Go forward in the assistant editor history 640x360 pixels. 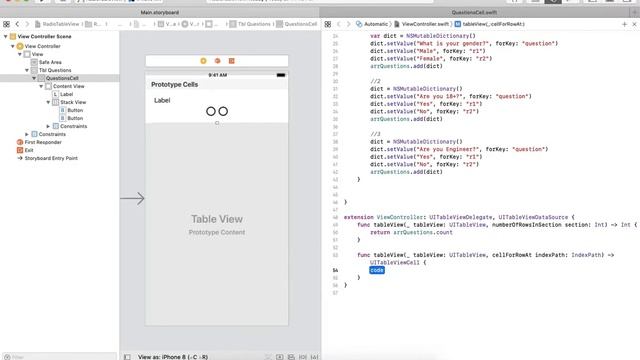348,24
